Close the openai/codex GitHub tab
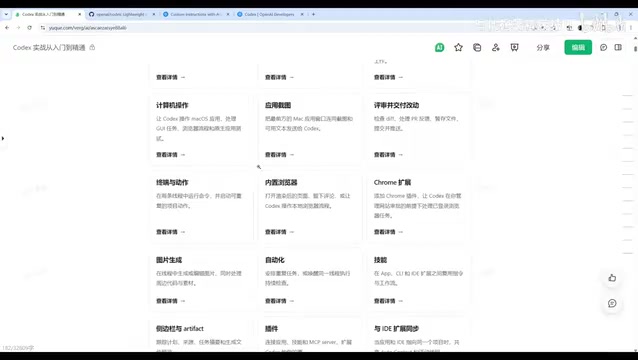Image resolution: width=638 pixels, height=360 pixels. 153,14
